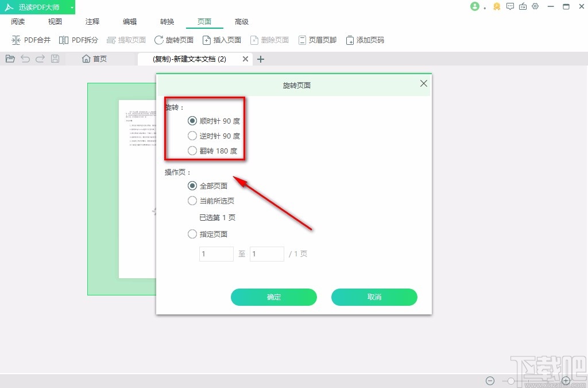The height and width of the screenshot is (388, 588).
Task: Open the 页眉页脚 header/footer tool
Action: pos(318,40)
